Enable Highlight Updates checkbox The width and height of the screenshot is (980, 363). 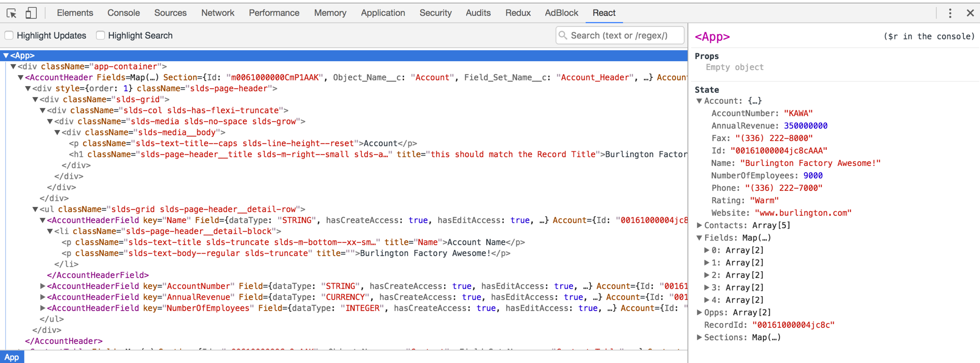click(9, 35)
